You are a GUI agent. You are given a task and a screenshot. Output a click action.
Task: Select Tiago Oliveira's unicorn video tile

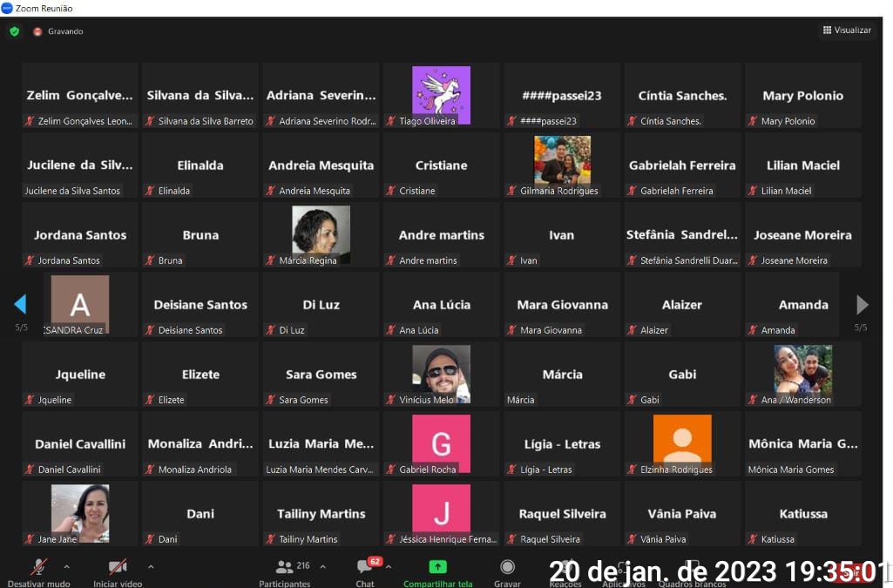pyautogui.click(x=441, y=91)
